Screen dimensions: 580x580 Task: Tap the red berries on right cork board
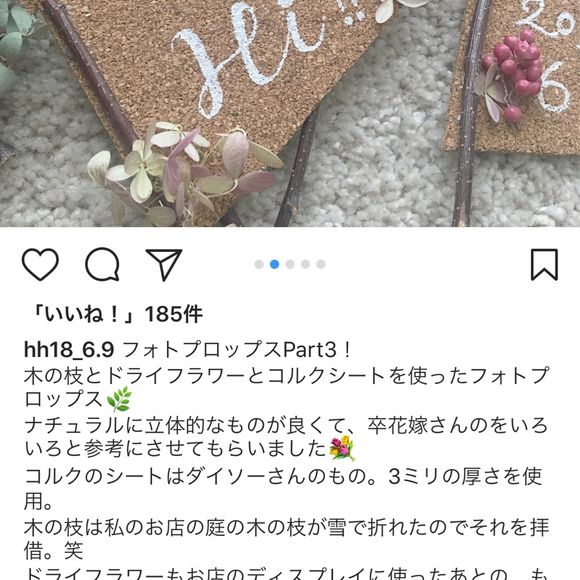coord(514,74)
